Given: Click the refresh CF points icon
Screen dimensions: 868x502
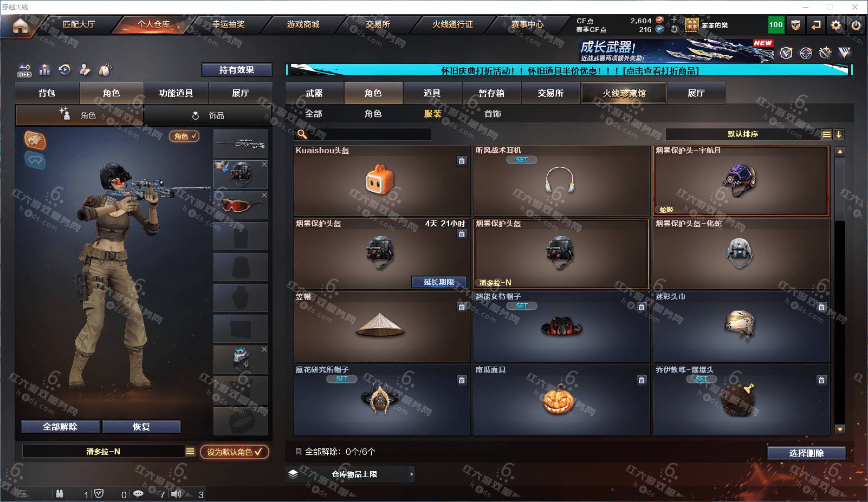Looking at the screenshot, I should [x=674, y=29].
